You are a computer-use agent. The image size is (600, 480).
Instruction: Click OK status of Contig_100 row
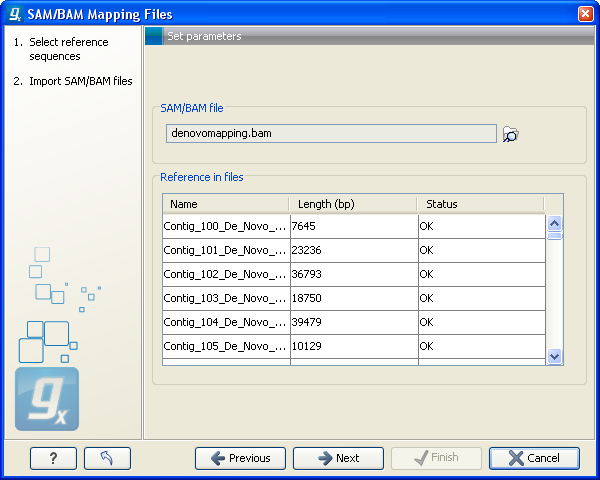tap(426, 226)
